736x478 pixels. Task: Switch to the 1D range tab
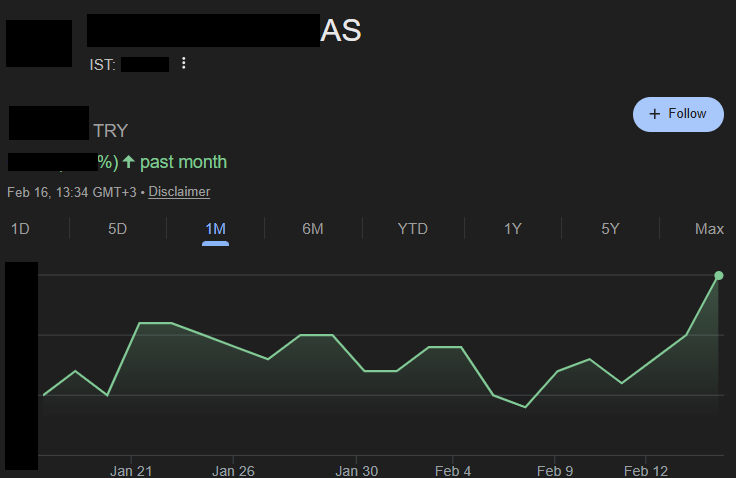[x=20, y=229]
